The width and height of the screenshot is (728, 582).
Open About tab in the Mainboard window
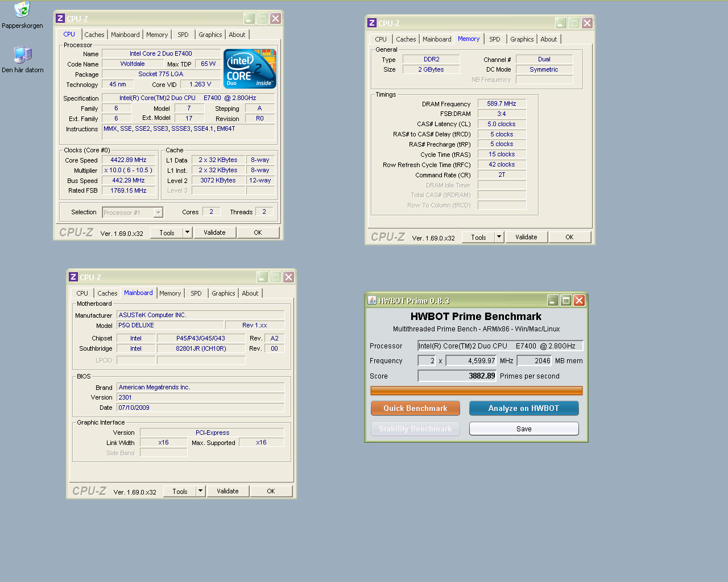(250, 293)
